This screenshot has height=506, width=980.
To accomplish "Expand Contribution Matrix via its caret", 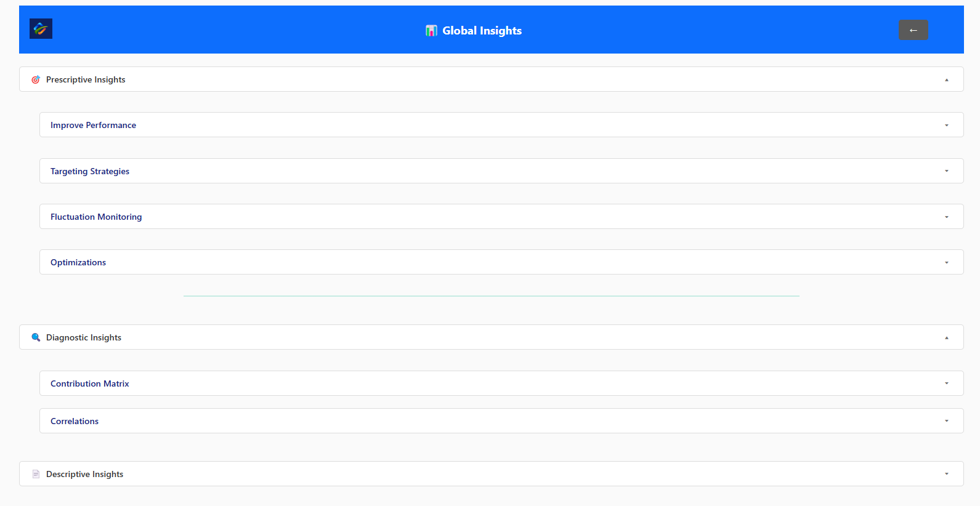I will tap(947, 384).
